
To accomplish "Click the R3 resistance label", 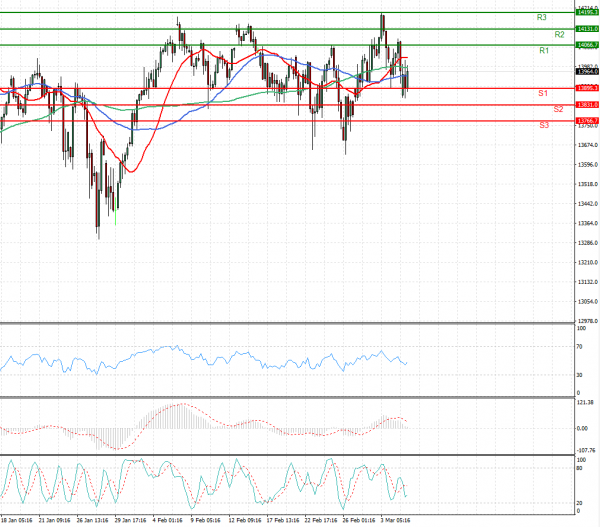I will coord(541,17).
